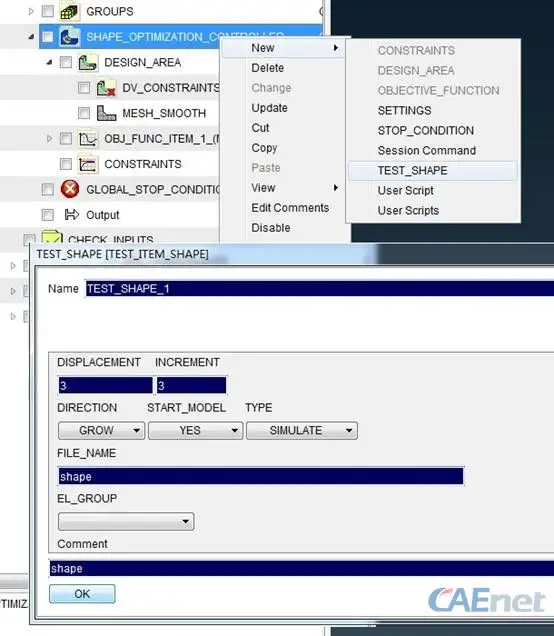This screenshot has width=554, height=636.
Task: Choose Edit Comments from context menu
Action: tap(290, 208)
